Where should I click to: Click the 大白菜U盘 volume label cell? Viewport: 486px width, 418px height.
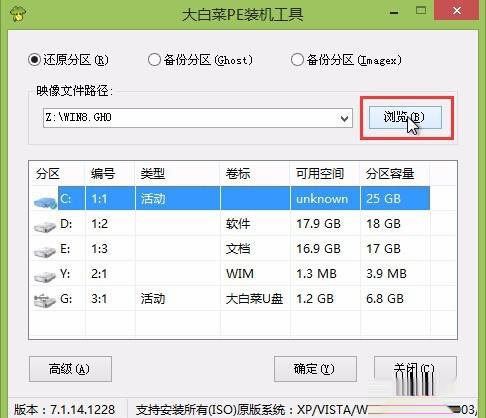255,299
